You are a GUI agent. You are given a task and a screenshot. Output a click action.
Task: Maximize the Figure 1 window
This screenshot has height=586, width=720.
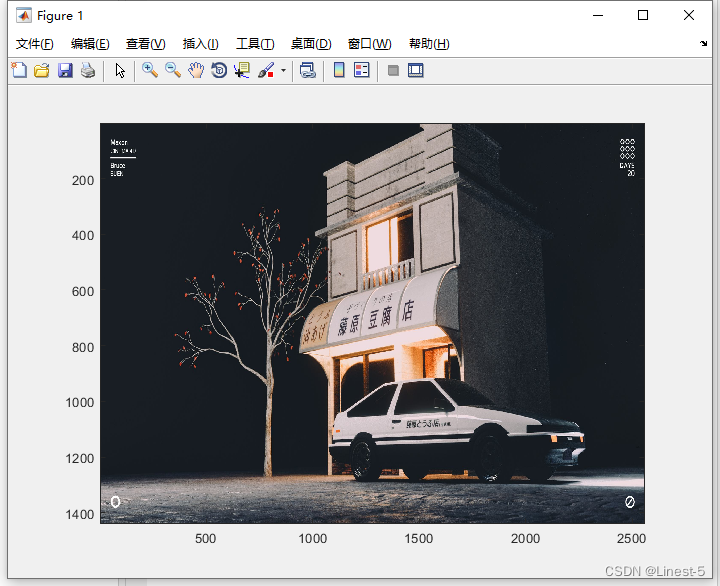tap(643, 15)
